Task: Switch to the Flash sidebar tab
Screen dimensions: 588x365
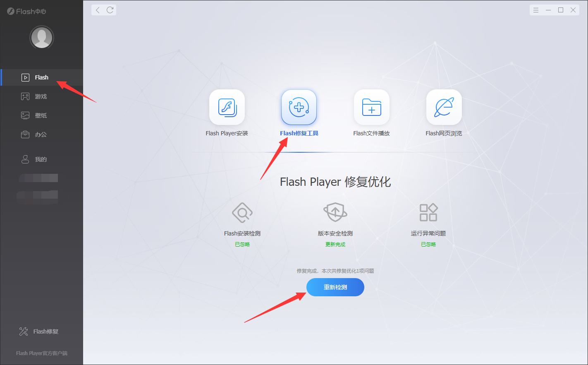Action: [42, 77]
